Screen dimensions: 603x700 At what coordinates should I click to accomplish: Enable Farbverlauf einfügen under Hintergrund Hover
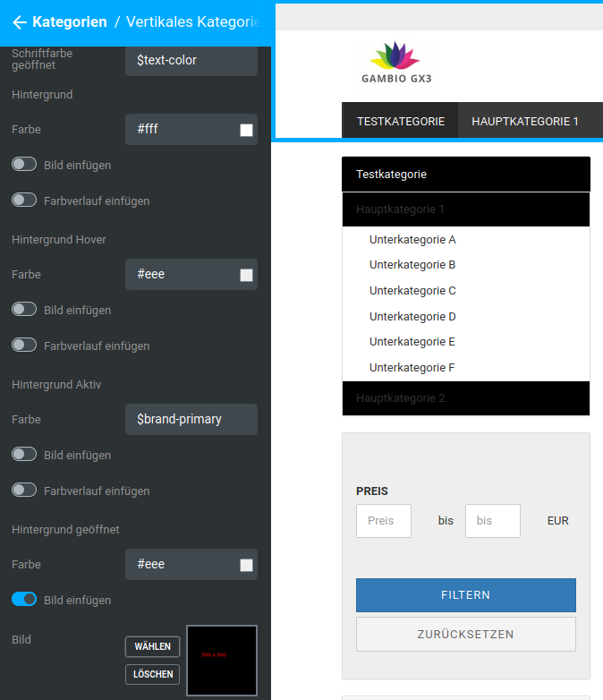24,346
